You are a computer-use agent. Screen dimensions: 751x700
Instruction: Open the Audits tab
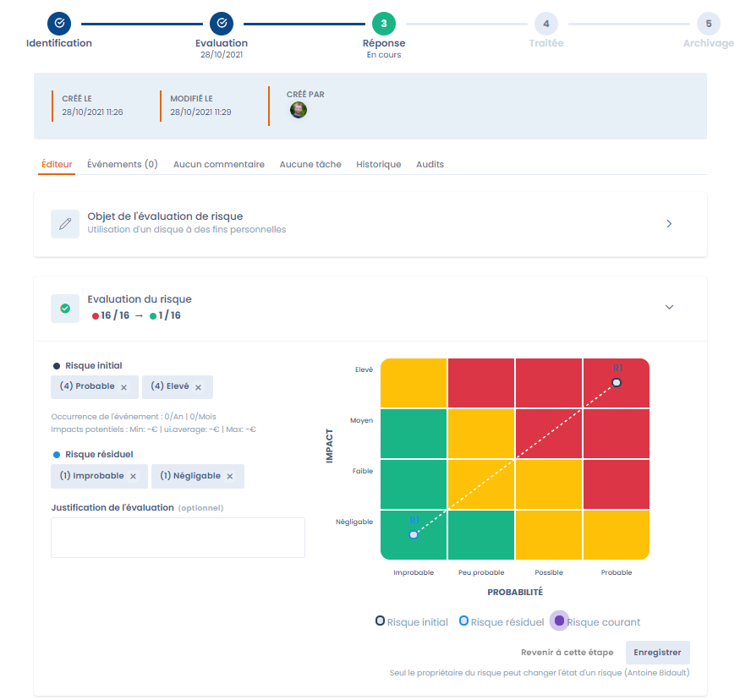(x=430, y=164)
